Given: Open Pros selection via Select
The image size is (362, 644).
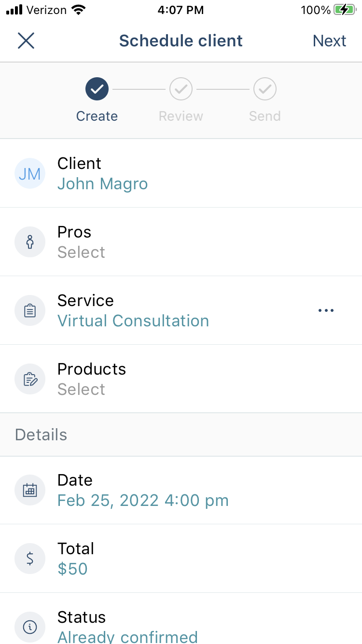Looking at the screenshot, I should pyautogui.click(x=81, y=252).
